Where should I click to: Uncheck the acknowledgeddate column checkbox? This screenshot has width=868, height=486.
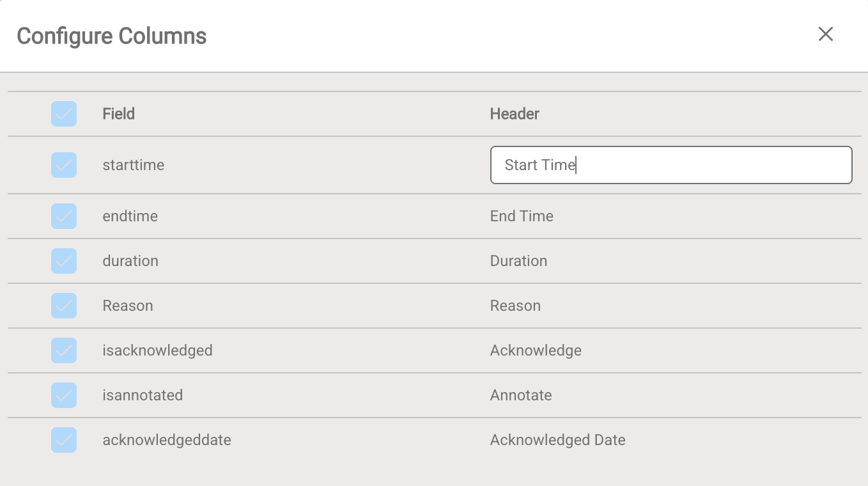coord(63,439)
